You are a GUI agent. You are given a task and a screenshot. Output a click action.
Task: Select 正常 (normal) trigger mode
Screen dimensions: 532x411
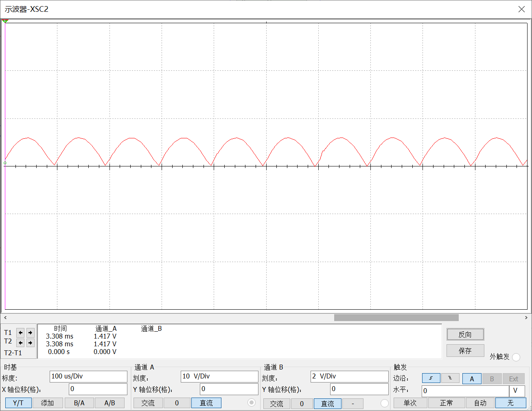(x=447, y=403)
